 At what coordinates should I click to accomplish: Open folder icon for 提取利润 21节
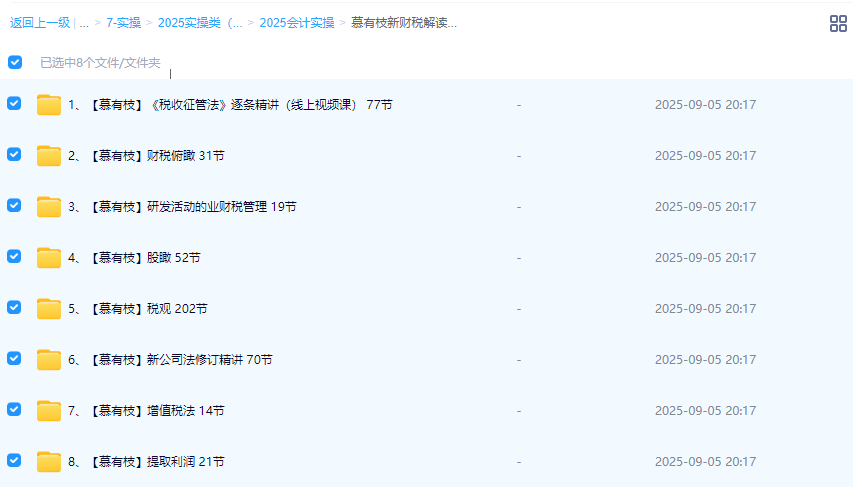pyautogui.click(x=49, y=461)
